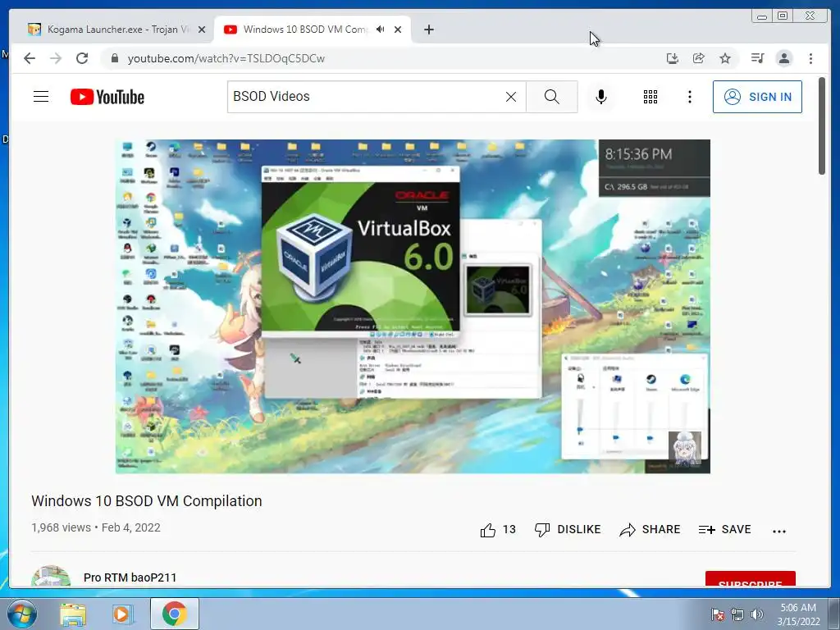Image resolution: width=840 pixels, height=630 pixels.
Task: Search with voice microphone icon
Action: 601,97
